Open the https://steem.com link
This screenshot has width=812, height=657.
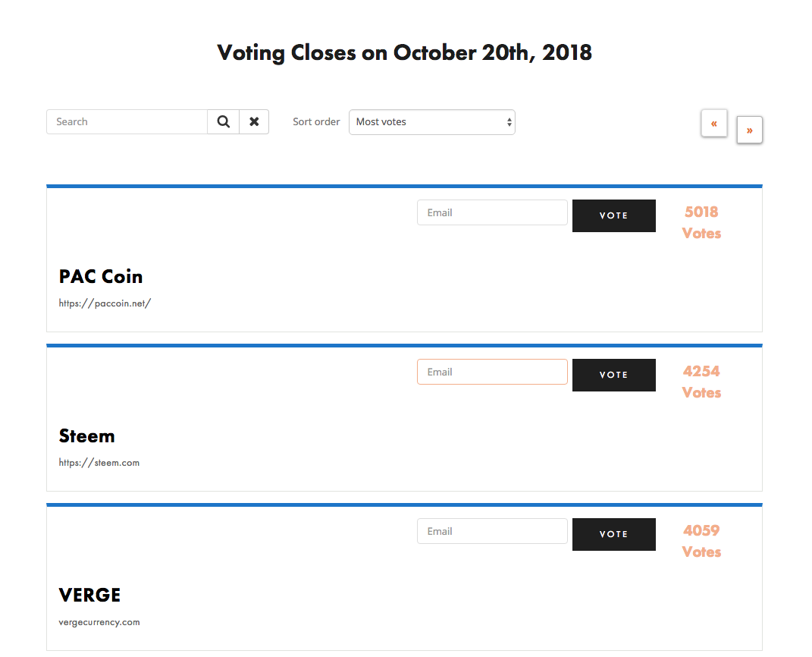pyautogui.click(x=99, y=463)
